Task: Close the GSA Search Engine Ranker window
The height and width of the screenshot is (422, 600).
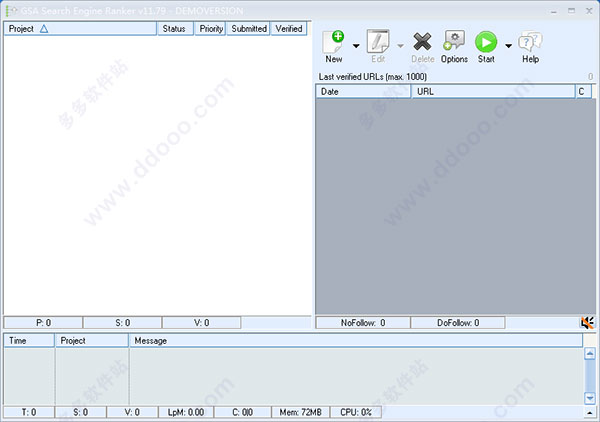Action: (589, 11)
